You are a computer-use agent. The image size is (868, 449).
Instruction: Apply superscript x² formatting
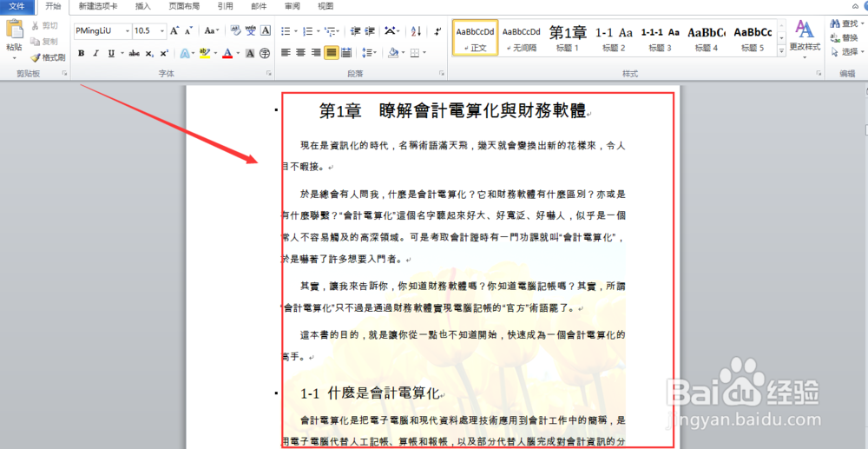[164, 54]
